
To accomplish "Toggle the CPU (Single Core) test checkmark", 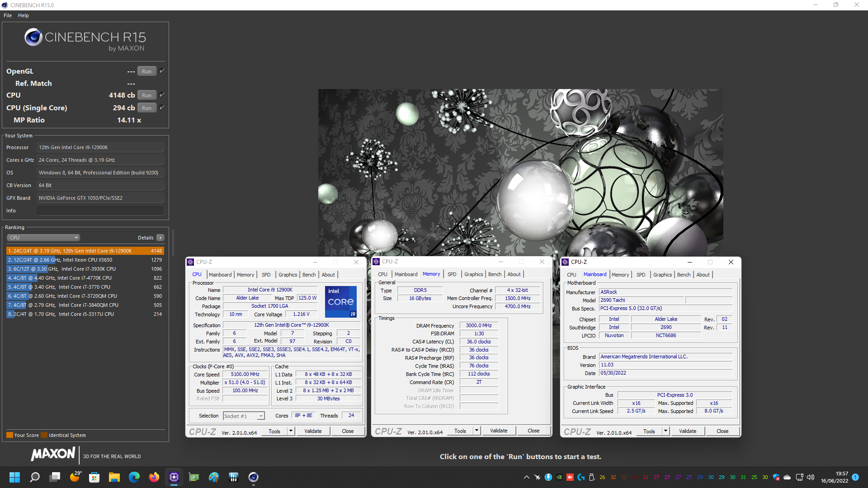I will click(x=162, y=108).
